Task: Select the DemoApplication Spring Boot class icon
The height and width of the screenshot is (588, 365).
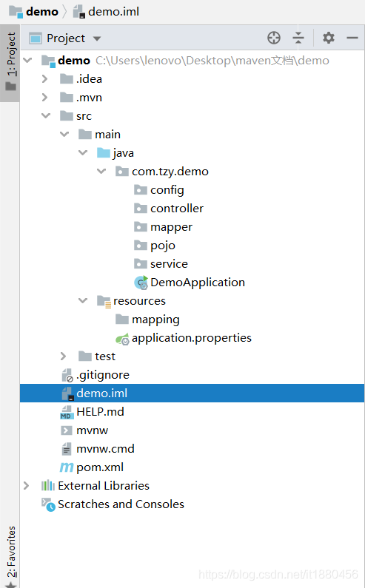Action: (x=141, y=283)
